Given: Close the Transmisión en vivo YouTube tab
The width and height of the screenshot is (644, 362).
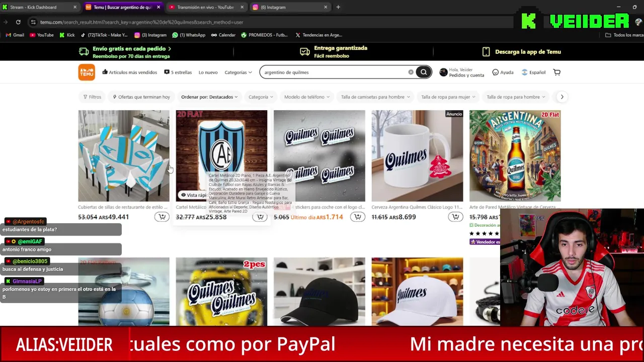Looking at the screenshot, I should point(242,7).
